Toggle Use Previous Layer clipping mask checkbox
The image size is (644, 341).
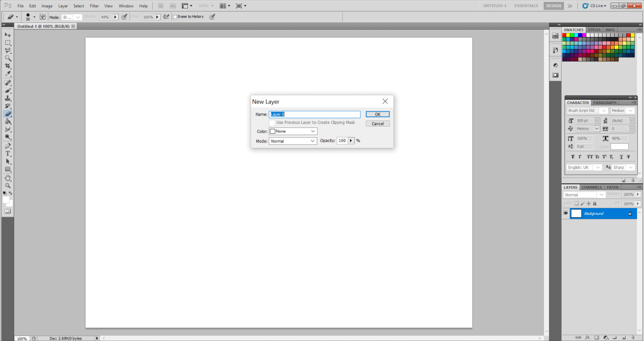tap(272, 123)
